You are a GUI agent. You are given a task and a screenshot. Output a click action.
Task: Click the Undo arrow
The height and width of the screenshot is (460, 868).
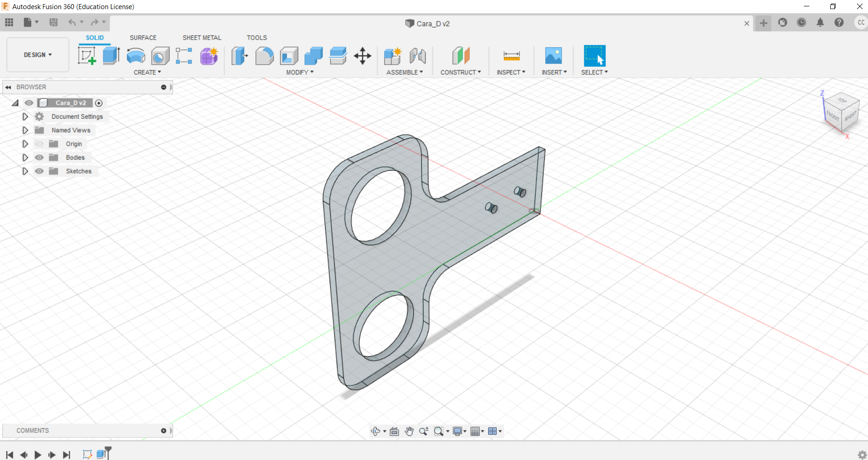tap(72, 22)
